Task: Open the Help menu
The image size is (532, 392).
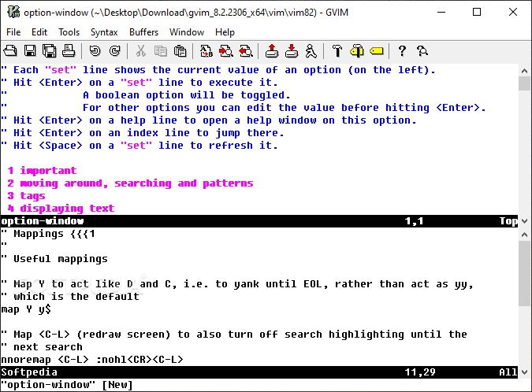Action: coord(225,32)
